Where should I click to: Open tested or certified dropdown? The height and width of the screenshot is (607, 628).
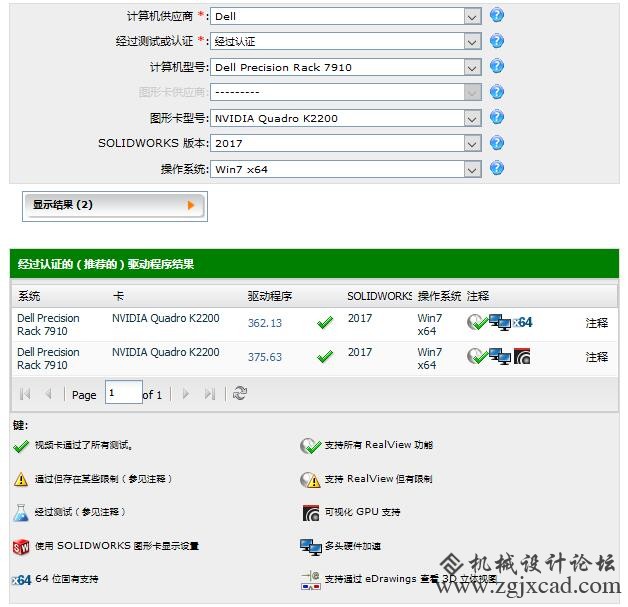click(x=346, y=41)
